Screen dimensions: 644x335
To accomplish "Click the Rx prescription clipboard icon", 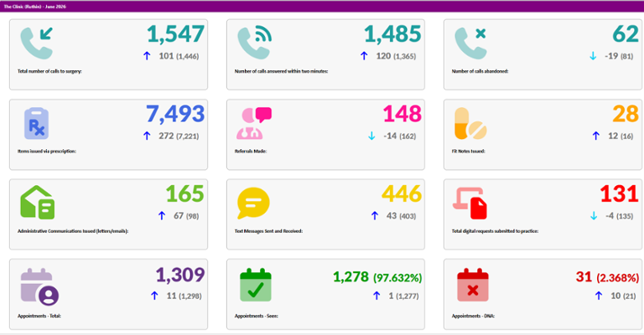I will tap(37, 123).
